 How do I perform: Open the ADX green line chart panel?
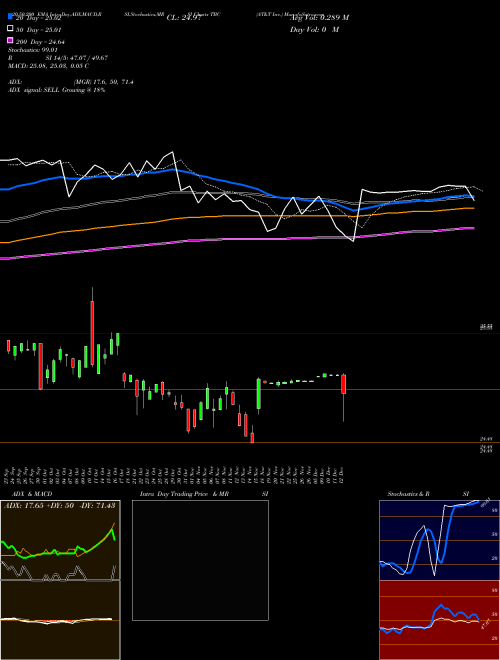point(60,540)
